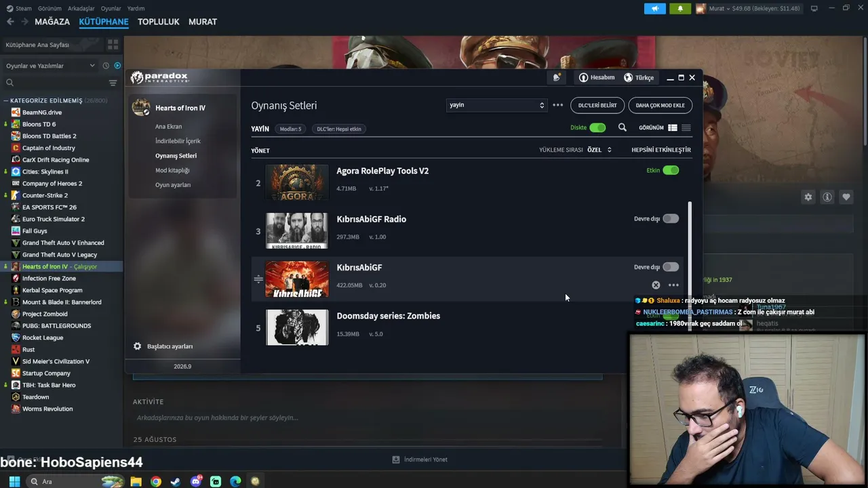
Task: Click the Steam library grid view icon
Action: (x=113, y=45)
